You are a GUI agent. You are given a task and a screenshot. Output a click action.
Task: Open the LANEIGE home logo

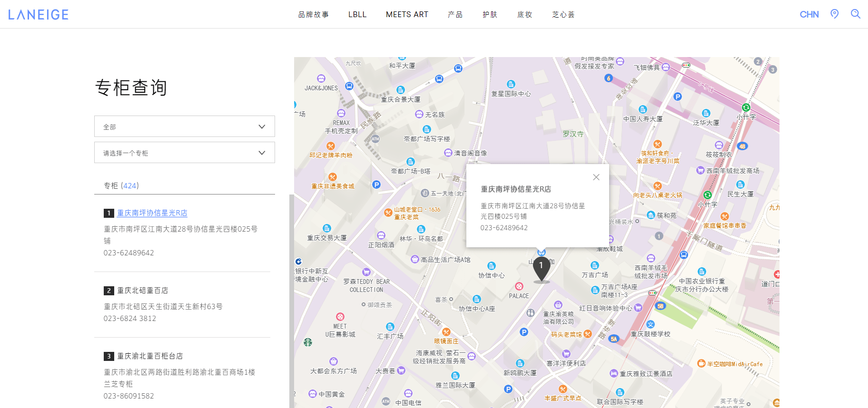(x=39, y=15)
